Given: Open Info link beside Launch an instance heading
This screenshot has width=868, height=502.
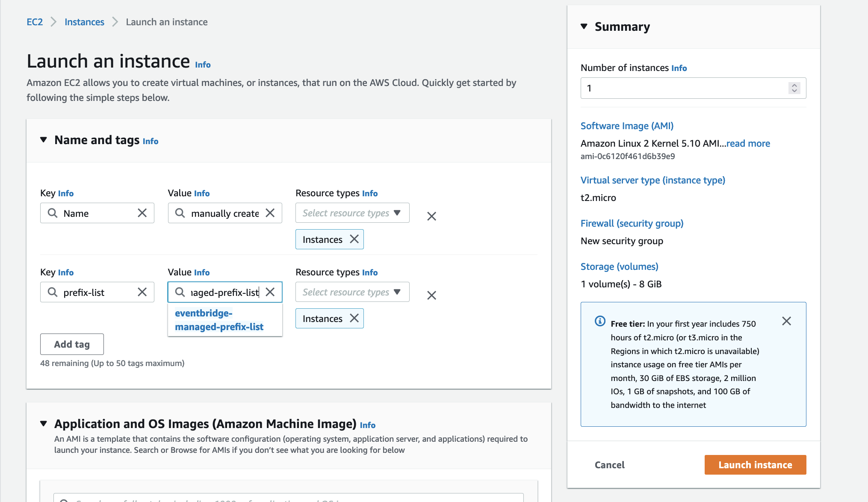Looking at the screenshot, I should [203, 65].
